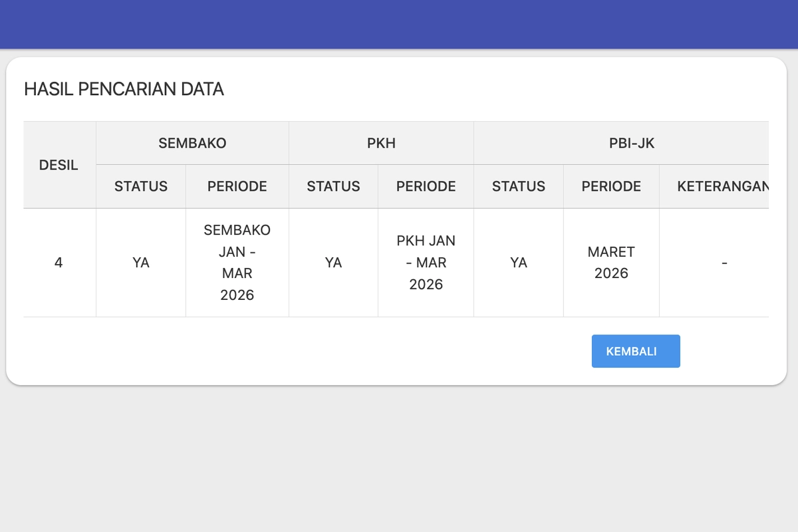Click the PBI-JK group header
798x532 pixels.
[x=621, y=143]
